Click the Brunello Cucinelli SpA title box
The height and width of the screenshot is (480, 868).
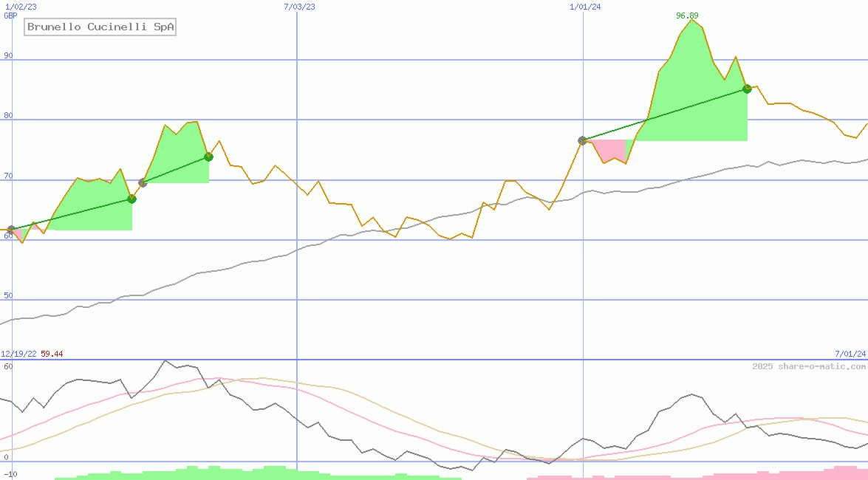(x=100, y=27)
